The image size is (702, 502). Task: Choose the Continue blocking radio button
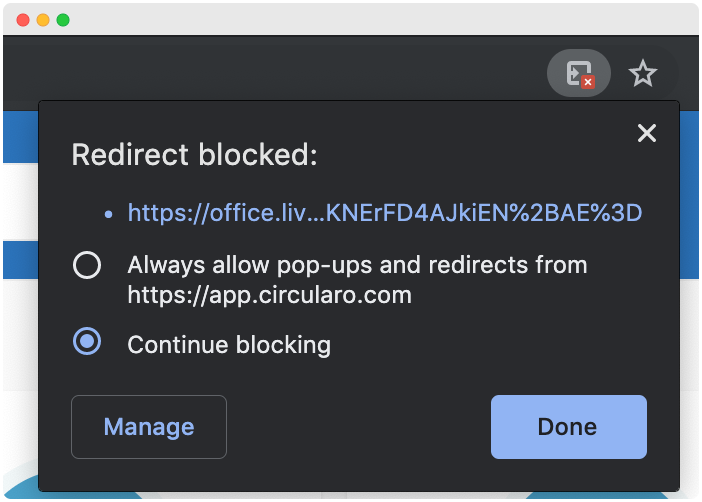coord(87,342)
